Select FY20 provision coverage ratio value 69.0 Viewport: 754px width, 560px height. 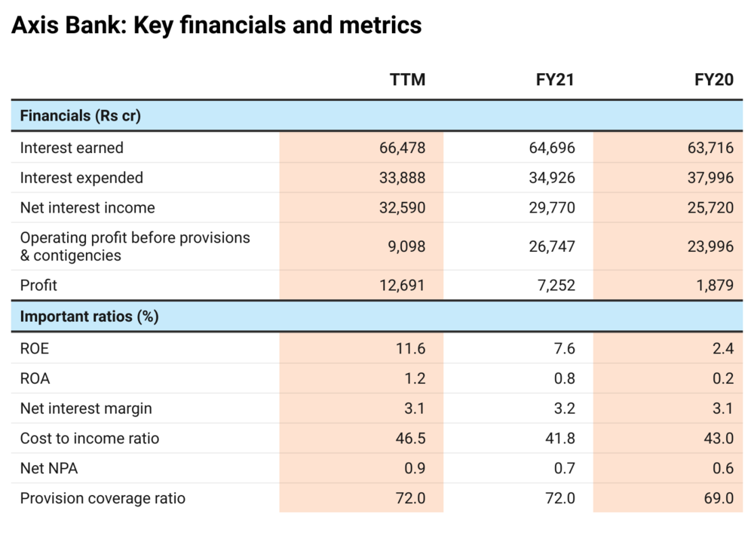718,498
